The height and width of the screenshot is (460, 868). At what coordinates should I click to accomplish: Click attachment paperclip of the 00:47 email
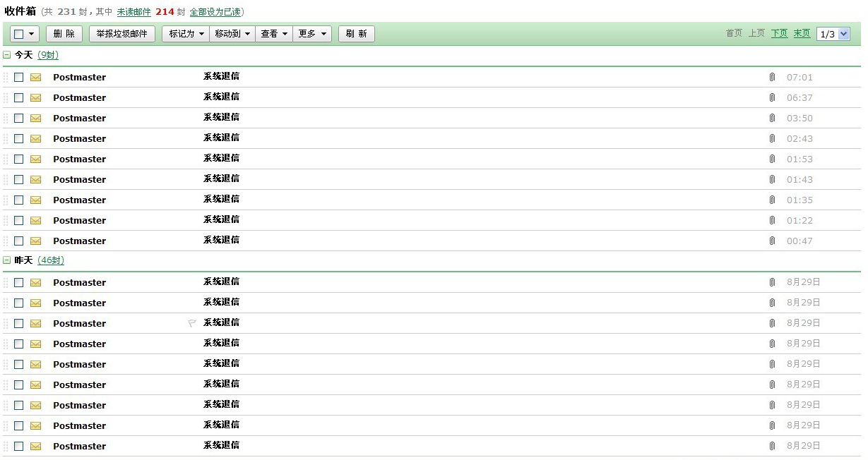click(x=772, y=241)
